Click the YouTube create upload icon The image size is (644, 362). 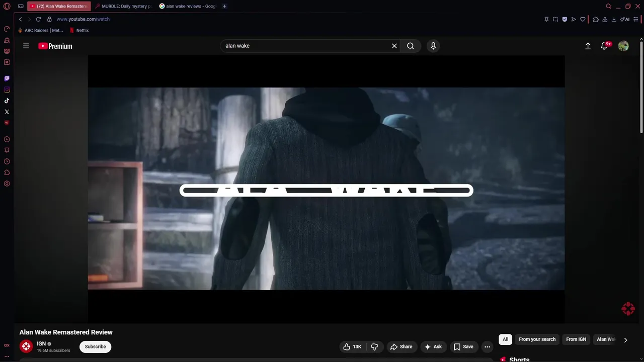pyautogui.click(x=588, y=46)
